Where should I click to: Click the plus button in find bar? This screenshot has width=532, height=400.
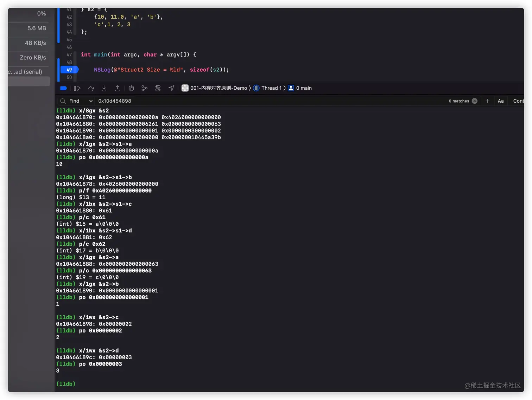487,101
